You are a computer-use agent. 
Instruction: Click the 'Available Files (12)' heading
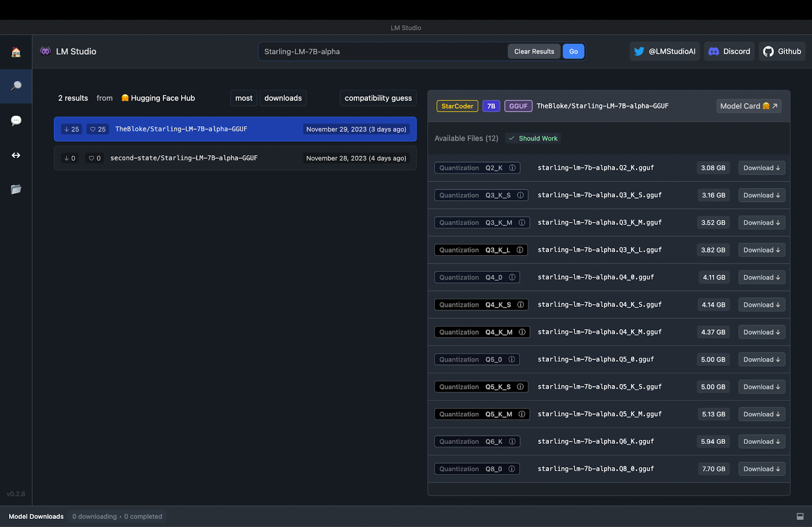click(x=466, y=138)
